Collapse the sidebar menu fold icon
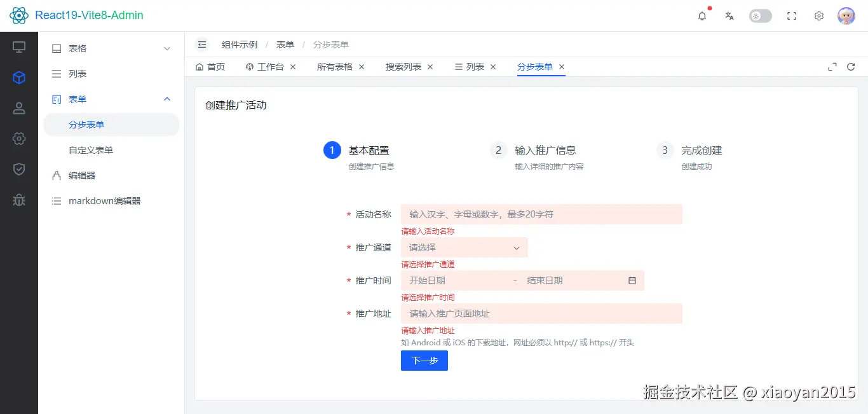The width and height of the screenshot is (868, 414). coord(202,45)
